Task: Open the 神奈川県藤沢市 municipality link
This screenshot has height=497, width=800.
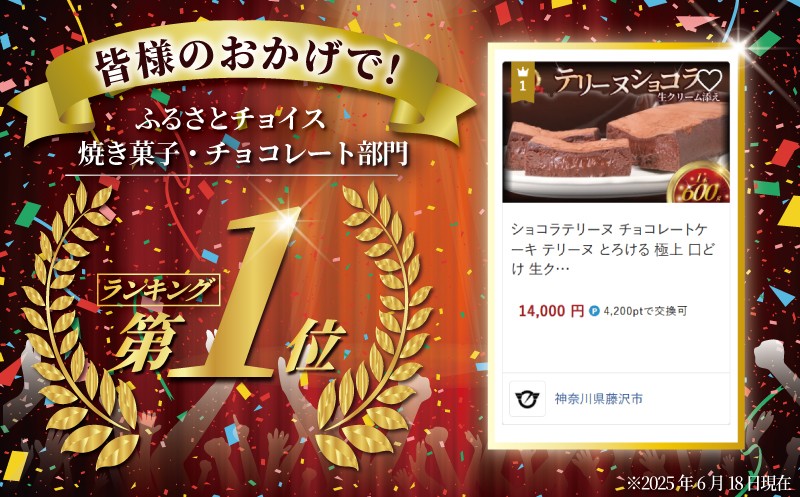Action: tap(598, 399)
